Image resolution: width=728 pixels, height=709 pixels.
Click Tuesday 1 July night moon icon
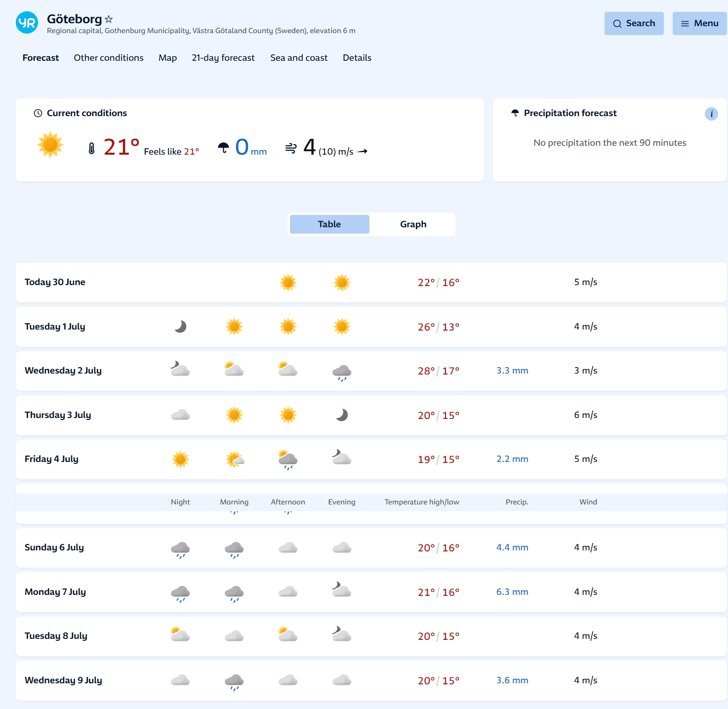point(180,327)
